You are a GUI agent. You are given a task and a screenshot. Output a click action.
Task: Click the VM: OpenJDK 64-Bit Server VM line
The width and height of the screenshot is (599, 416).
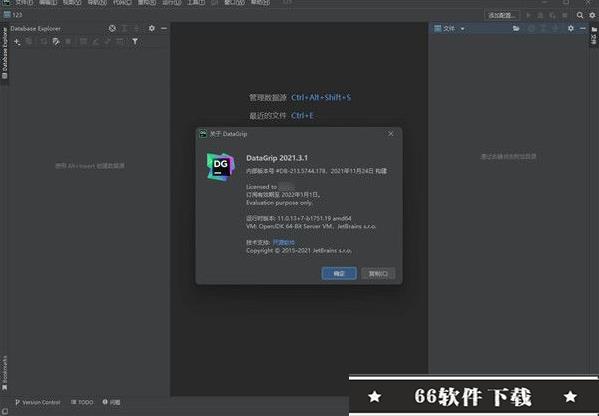click(x=311, y=227)
